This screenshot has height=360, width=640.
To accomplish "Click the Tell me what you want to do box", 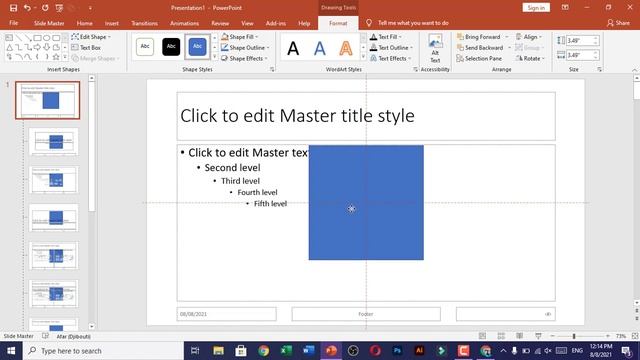I will click(x=408, y=23).
